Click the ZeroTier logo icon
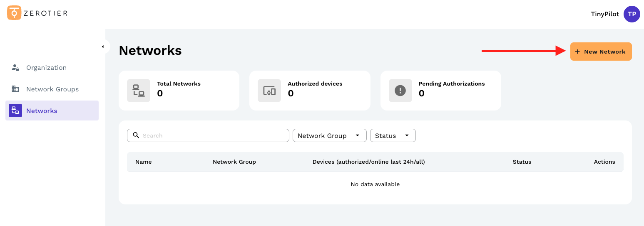 coord(14,13)
